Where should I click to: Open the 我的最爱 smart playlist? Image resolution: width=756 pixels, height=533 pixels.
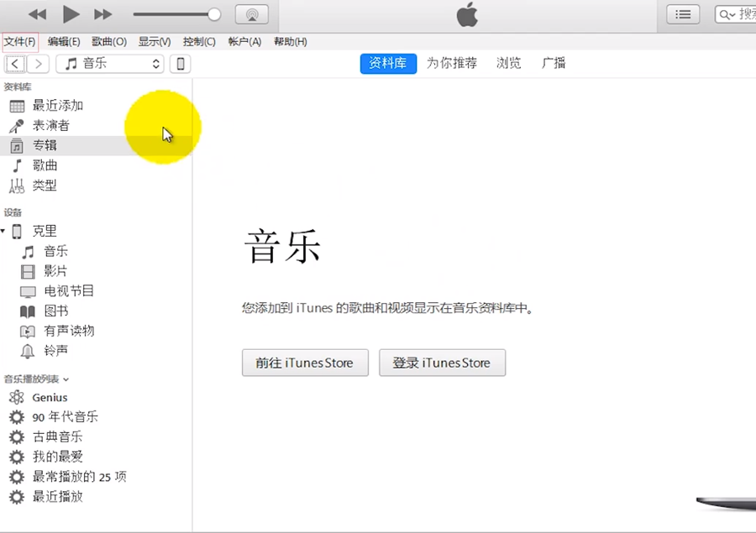click(x=96, y=457)
